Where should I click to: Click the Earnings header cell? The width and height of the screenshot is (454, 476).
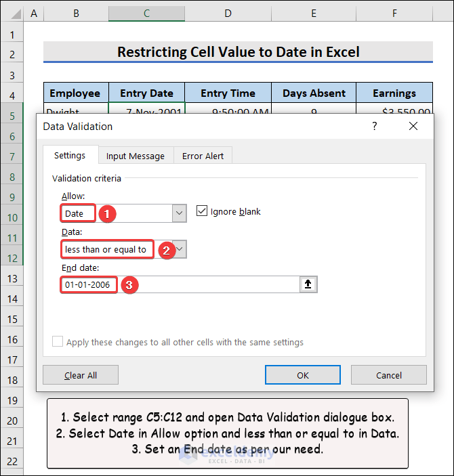394,93
